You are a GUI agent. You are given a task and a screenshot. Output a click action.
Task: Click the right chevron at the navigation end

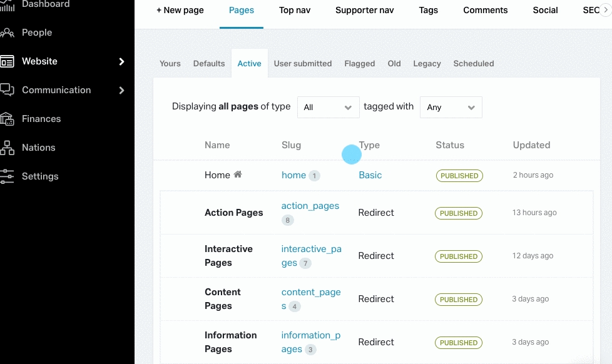tap(606, 9)
